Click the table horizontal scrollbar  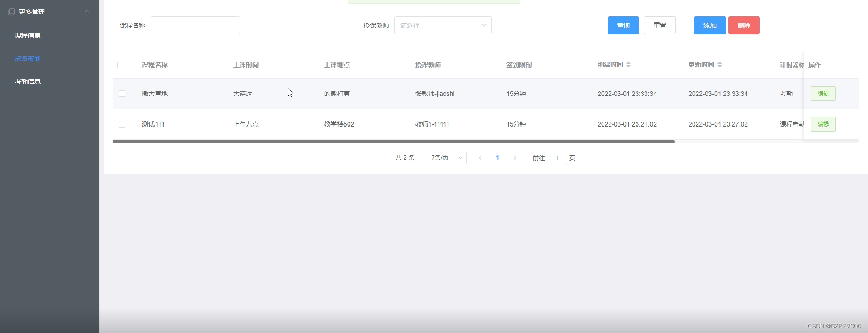pyautogui.click(x=393, y=141)
